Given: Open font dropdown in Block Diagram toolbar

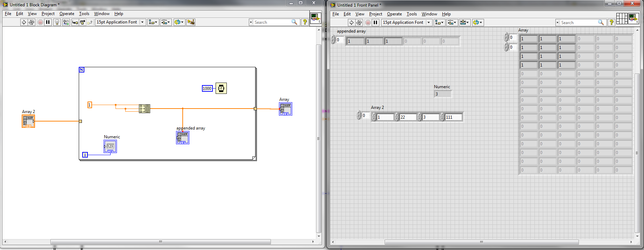Looking at the screenshot, I should click(120, 22).
